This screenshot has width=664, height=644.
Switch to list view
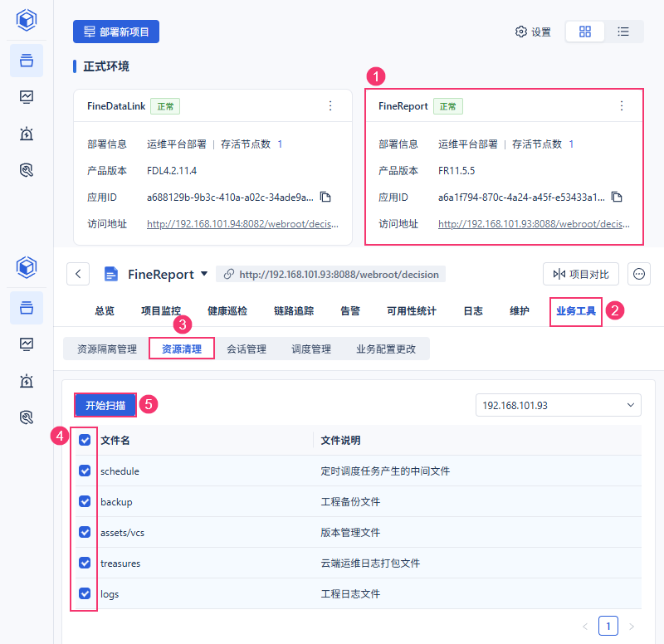coord(623,32)
